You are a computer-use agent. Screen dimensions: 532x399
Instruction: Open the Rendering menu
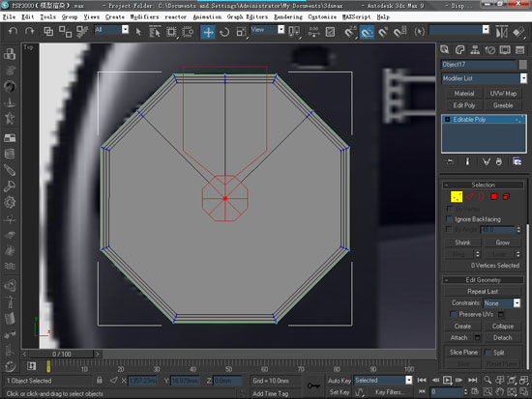(288, 16)
